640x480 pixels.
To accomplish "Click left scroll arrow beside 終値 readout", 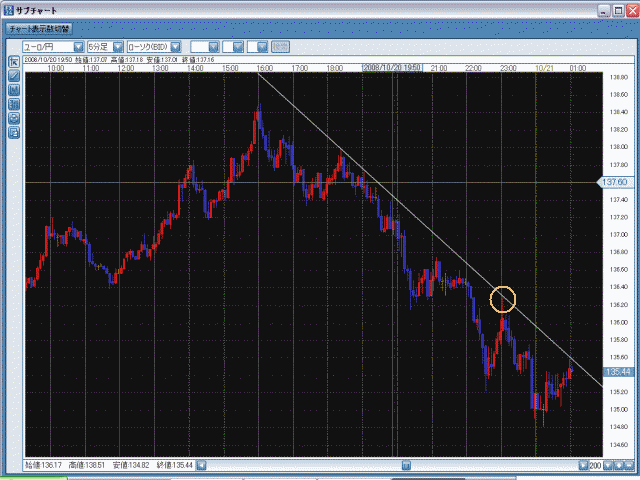I will tap(201, 465).
